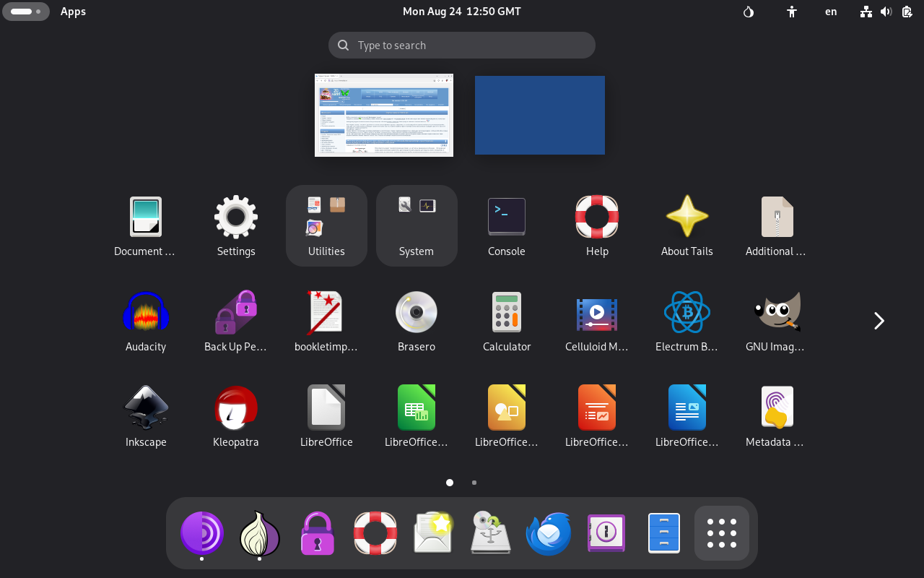Viewport: 924px width, 578px height.
Task: Select the empty blue workspace thumbnail
Action: click(x=540, y=115)
